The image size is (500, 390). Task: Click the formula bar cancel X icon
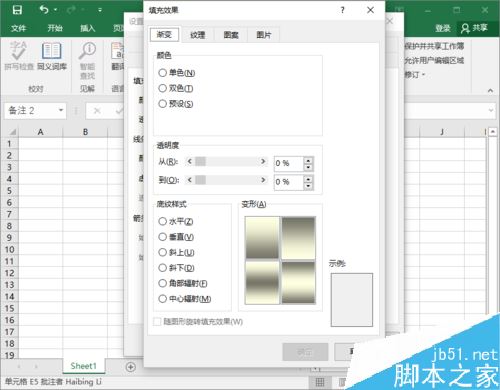click(x=97, y=110)
